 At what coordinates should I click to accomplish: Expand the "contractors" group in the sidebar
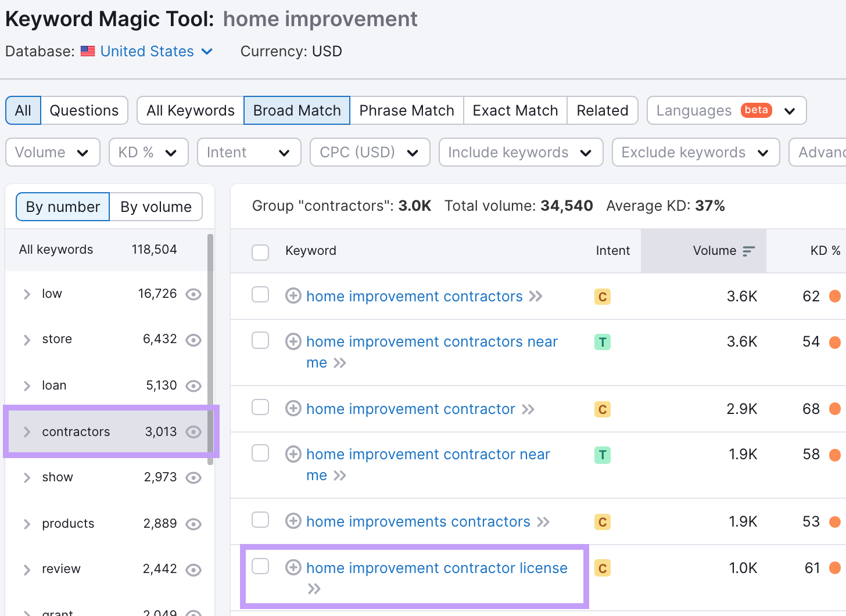[27, 431]
